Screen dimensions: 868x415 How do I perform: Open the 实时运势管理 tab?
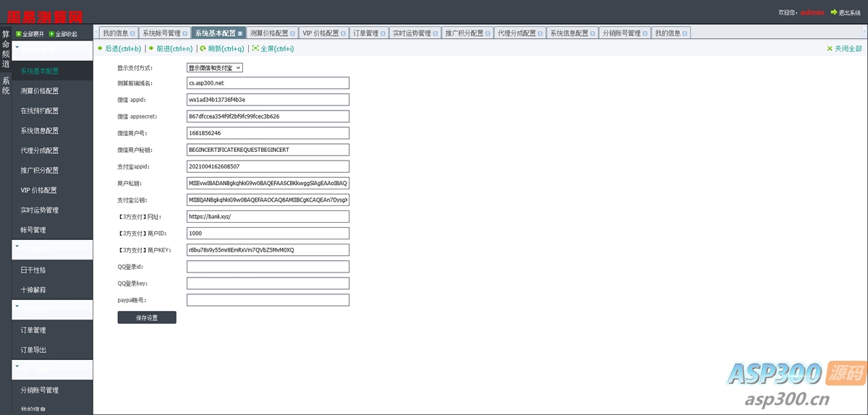pos(415,33)
